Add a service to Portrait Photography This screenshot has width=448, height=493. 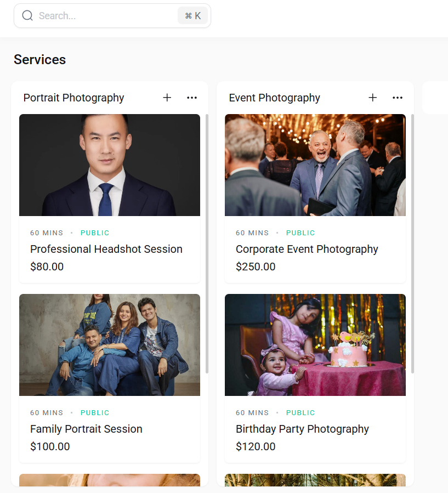coord(167,98)
